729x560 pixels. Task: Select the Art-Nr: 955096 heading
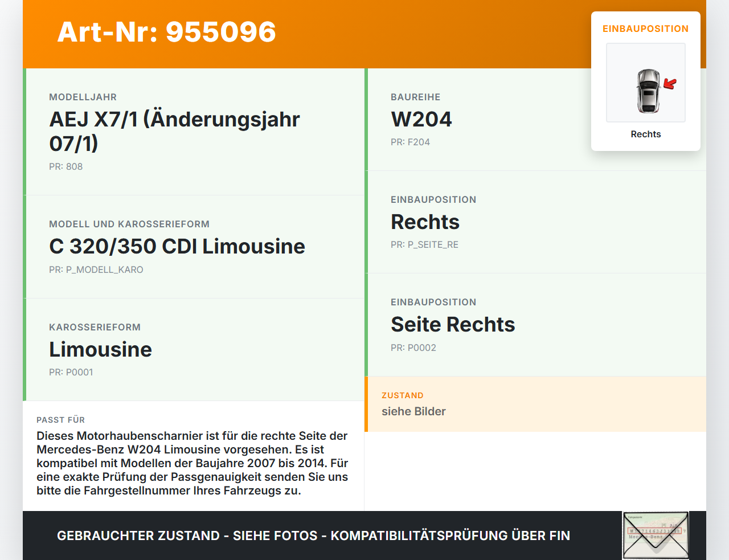click(x=167, y=32)
